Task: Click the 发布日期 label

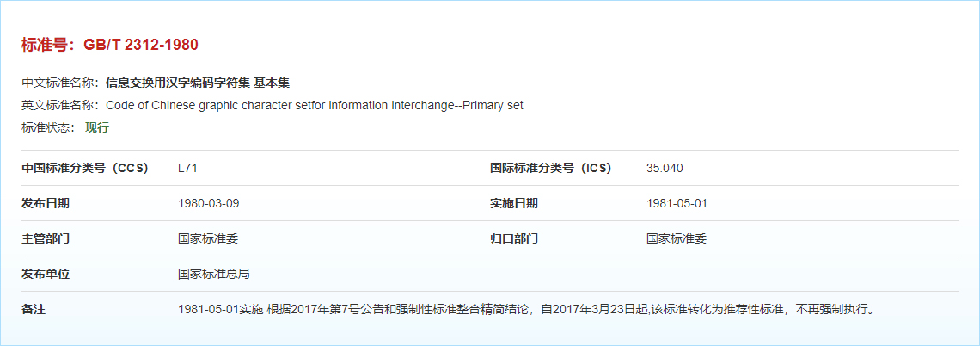Action: (46, 203)
